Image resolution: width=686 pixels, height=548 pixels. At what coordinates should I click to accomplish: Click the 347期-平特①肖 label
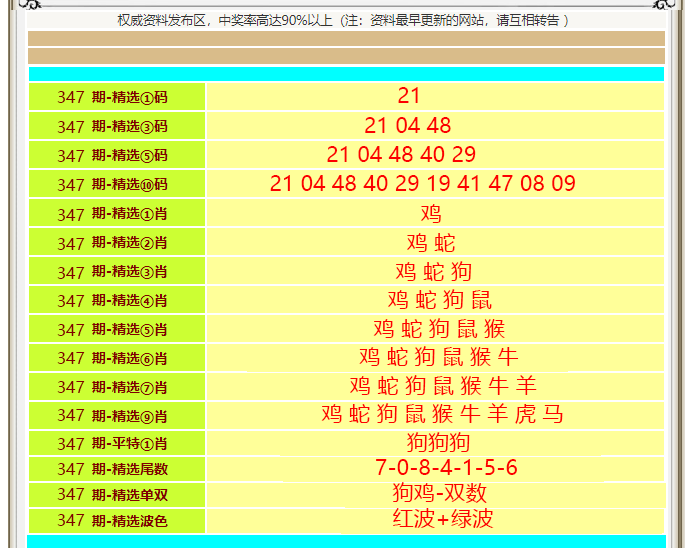[x=117, y=444]
